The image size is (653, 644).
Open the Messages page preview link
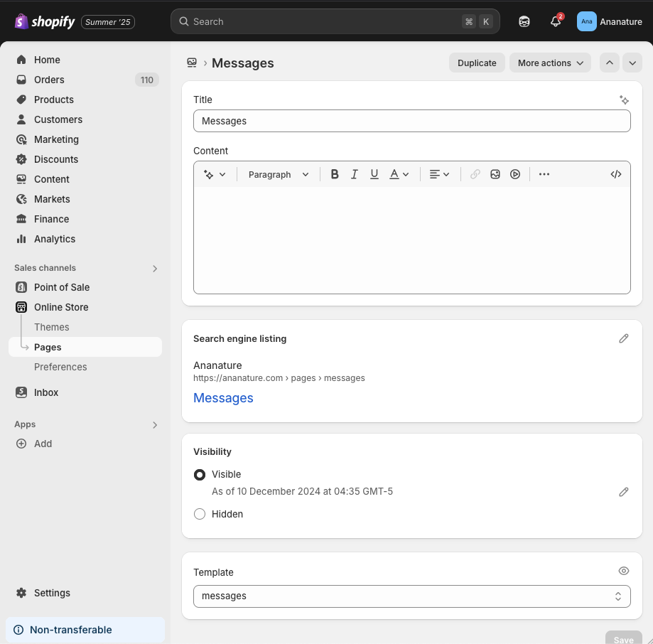point(223,398)
